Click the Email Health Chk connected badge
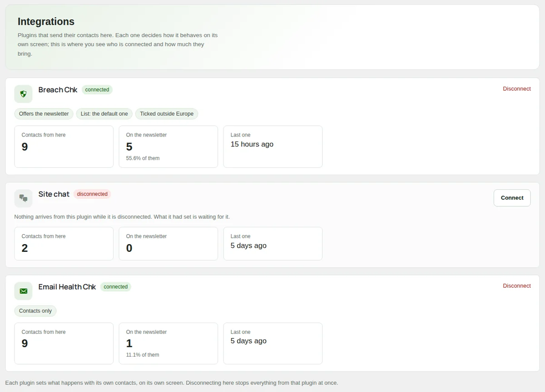This screenshot has width=545, height=392. 116,287
